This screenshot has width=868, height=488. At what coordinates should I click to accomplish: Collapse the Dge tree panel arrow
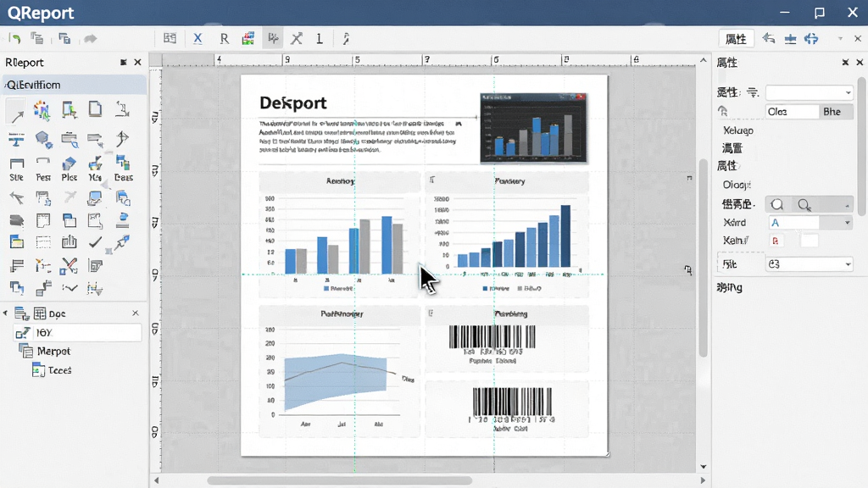[x=6, y=313]
